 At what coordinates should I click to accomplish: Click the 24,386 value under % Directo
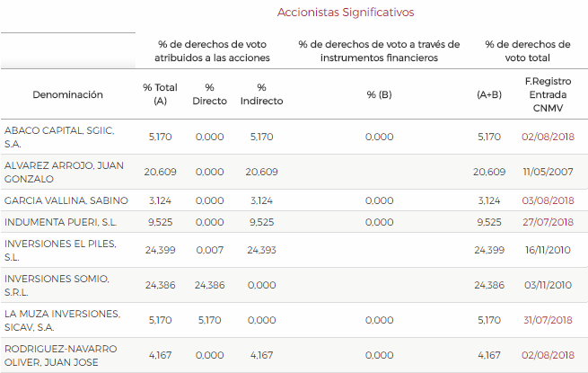(210, 286)
